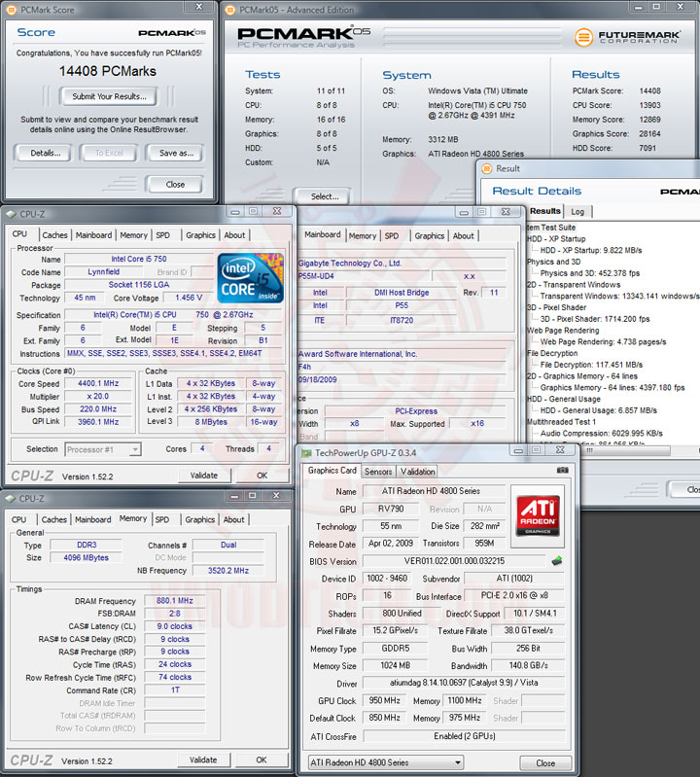Click the BIOS save chip icon in GPU-Z
Screen dimensions: 700x777
coord(557,561)
